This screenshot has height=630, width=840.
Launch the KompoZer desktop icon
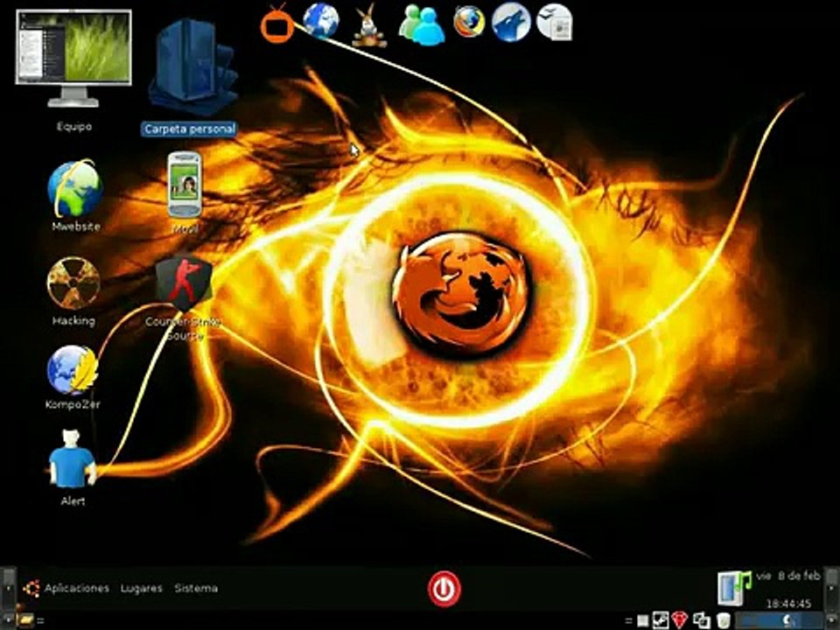coord(73,369)
